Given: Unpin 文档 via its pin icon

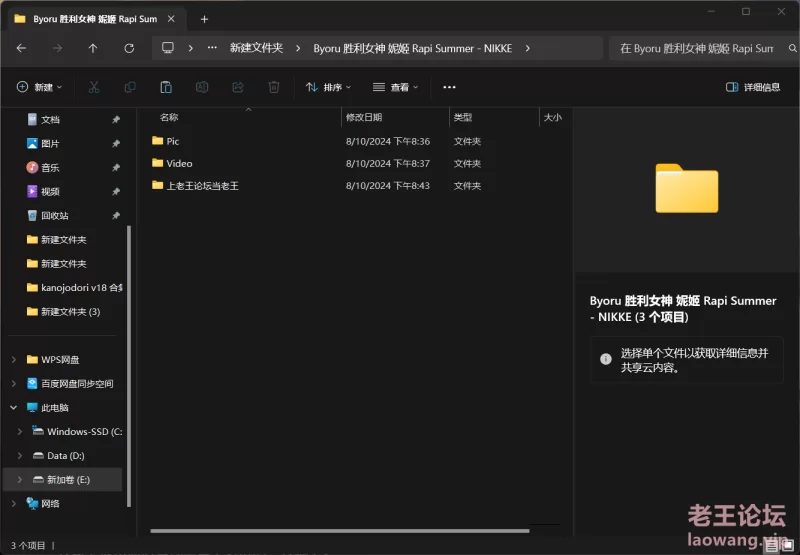Looking at the screenshot, I should coord(116,119).
